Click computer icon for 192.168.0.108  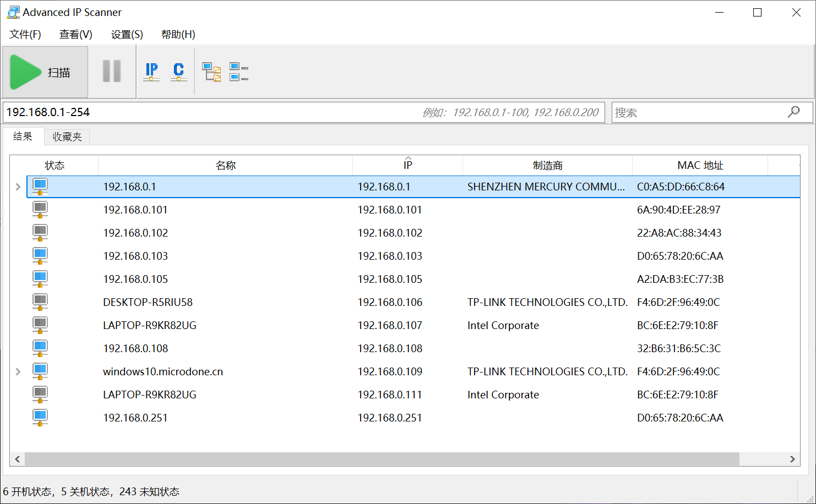(40, 348)
